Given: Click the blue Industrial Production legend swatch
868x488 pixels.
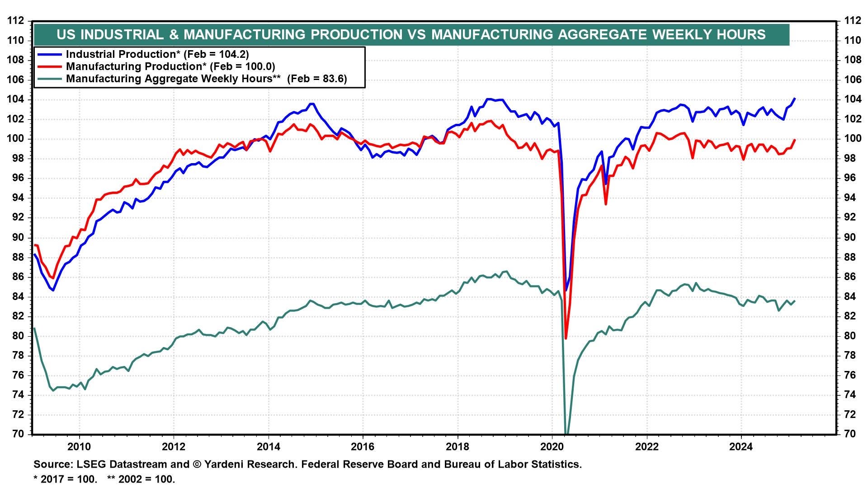Looking at the screenshot, I should [50, 54].
